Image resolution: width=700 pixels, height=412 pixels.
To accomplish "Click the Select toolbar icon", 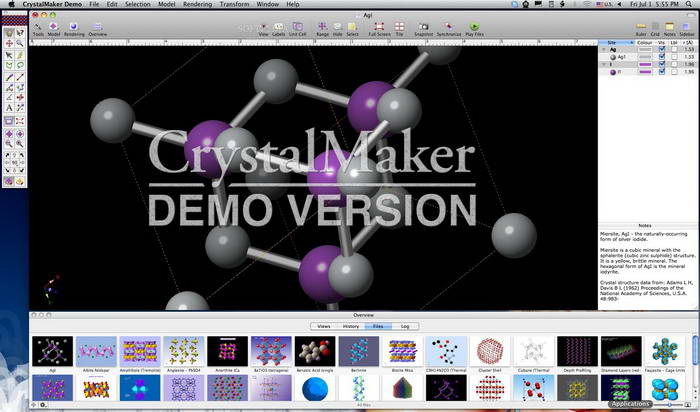I will click(352, 29).
